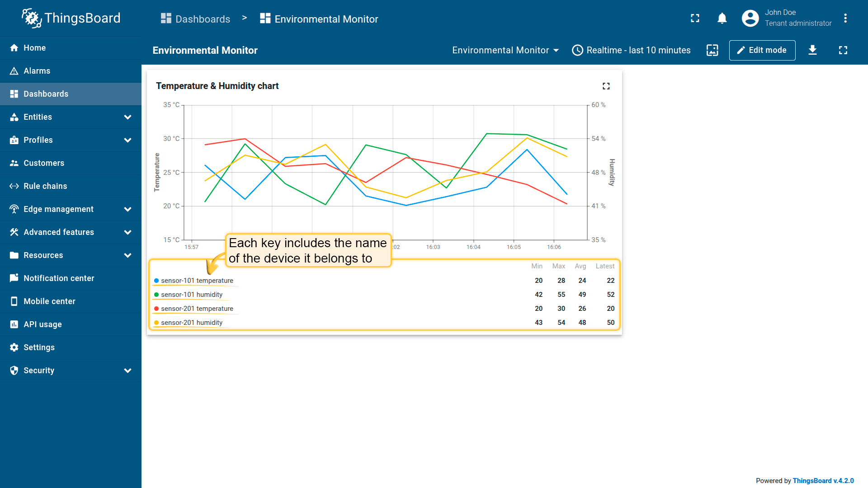The height and width of the screenshot is (488, 868).
Task: Open the Realtime last 10 minutes time window
Action: 631,50
